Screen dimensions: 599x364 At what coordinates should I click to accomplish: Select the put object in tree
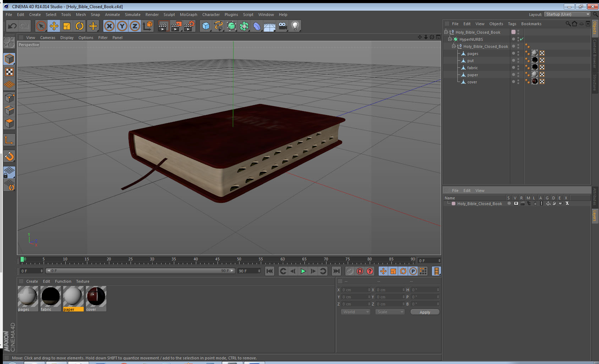[x=470, y=61]
